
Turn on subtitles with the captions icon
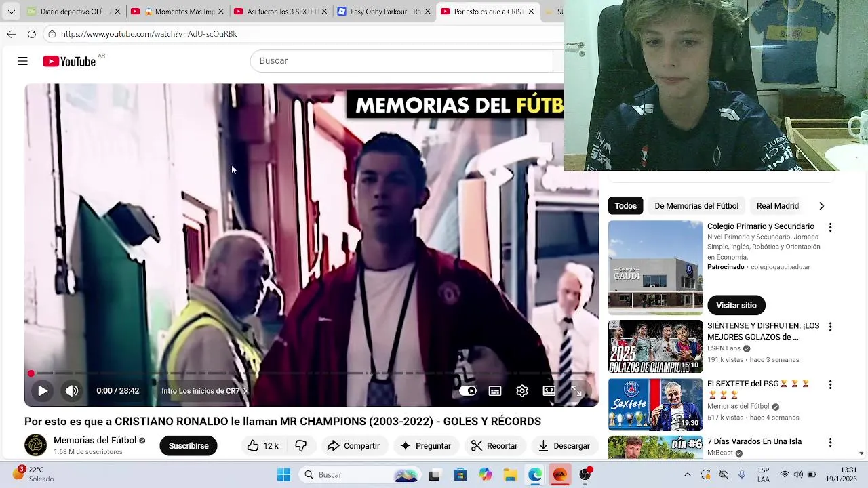[495, 391]
